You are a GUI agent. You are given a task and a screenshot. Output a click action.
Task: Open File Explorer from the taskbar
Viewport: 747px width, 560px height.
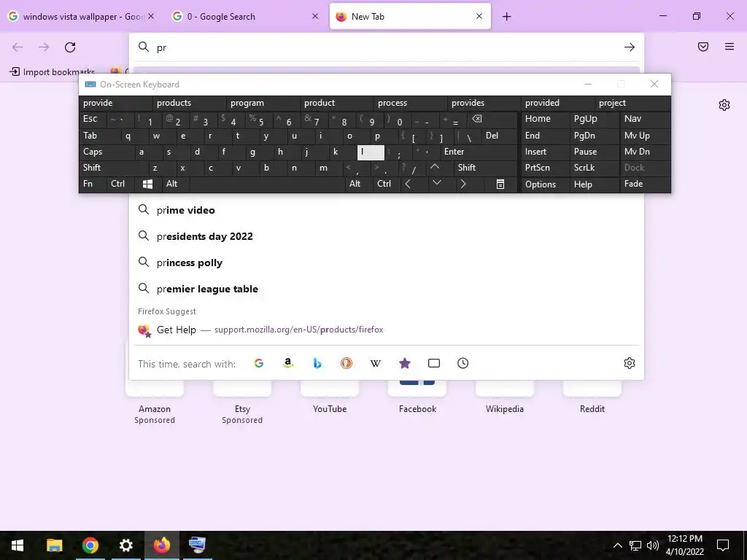[54, 545]
